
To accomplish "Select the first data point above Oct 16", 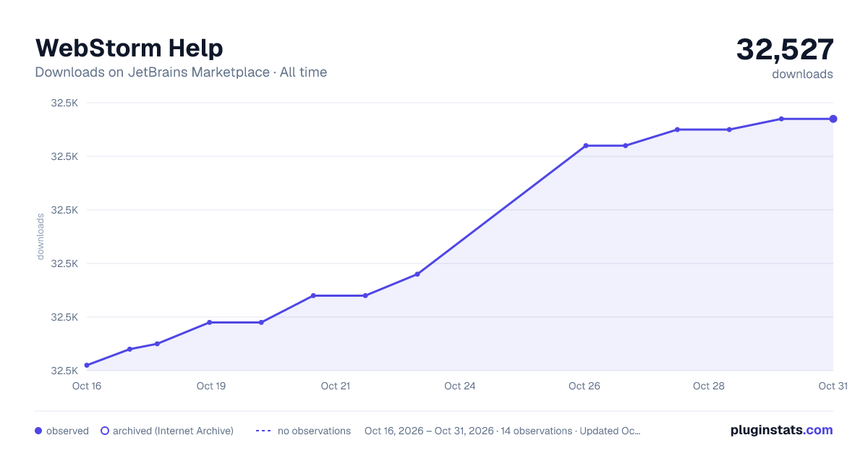I will pos(87,366).
